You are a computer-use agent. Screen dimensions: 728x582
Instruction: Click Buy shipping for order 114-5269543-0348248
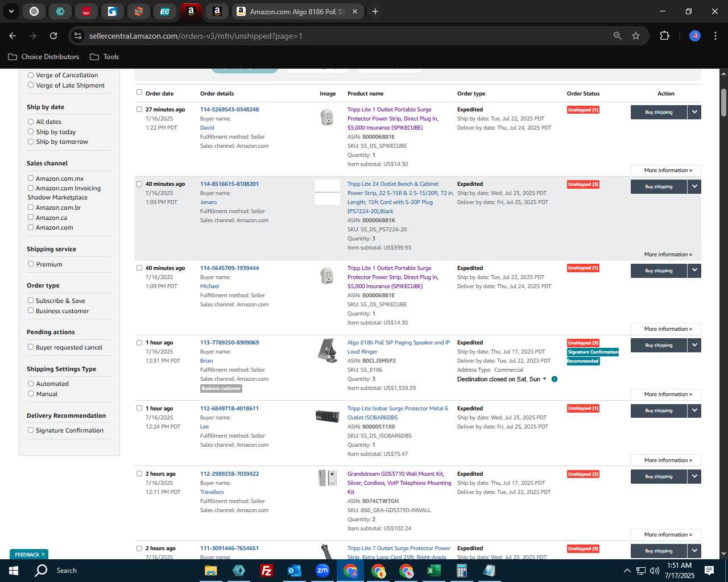[x=659, y=112]
